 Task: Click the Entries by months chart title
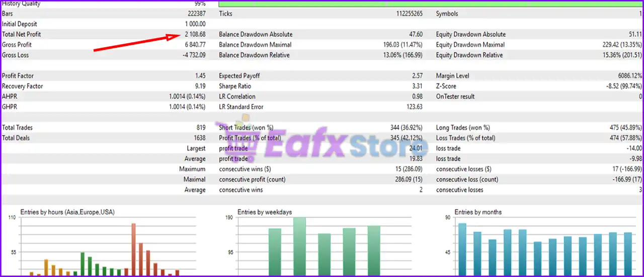pyautogui.click(x=478, y=212)
